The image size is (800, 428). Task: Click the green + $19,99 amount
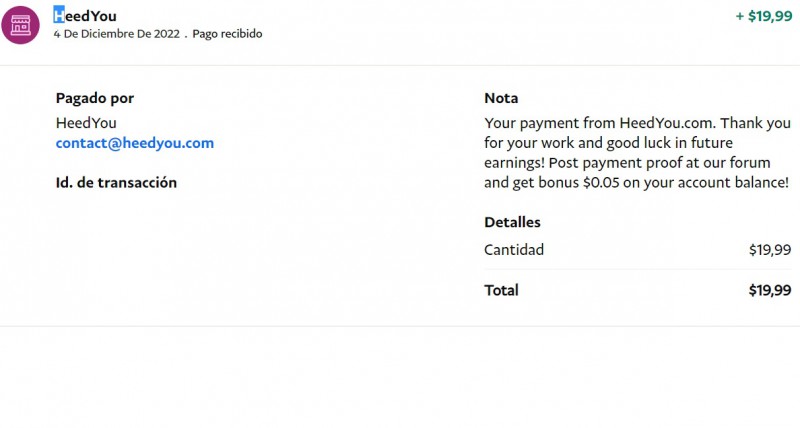click(x=763, y=16)
